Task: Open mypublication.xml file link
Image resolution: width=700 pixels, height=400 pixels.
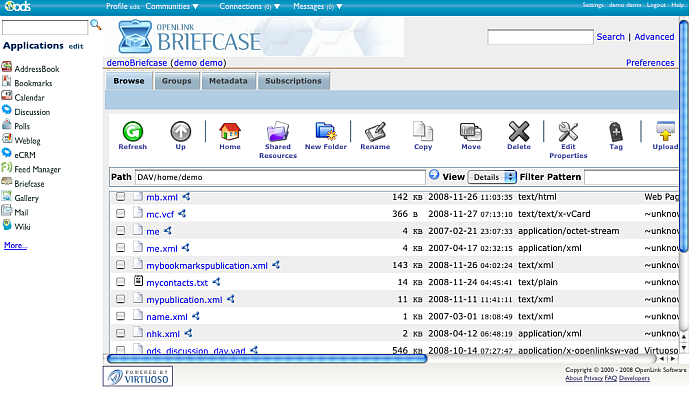Action: click(x=184, y=300)
